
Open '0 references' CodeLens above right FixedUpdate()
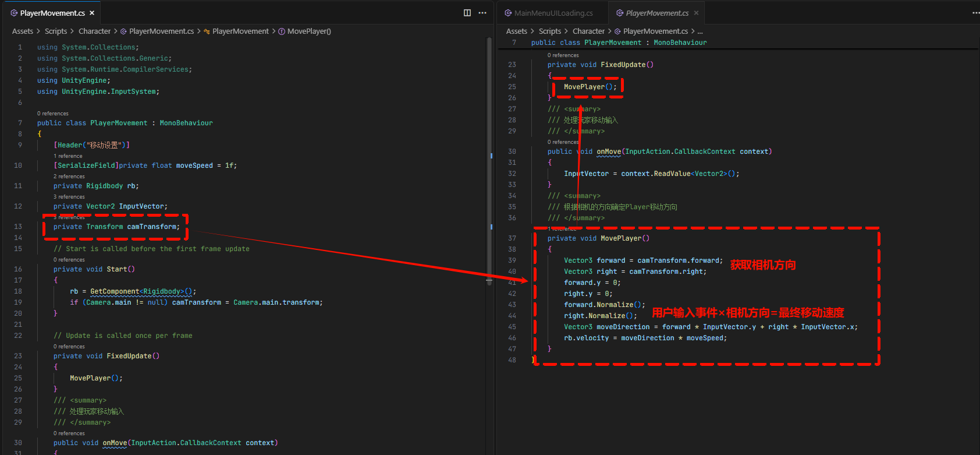pos(563,55)
